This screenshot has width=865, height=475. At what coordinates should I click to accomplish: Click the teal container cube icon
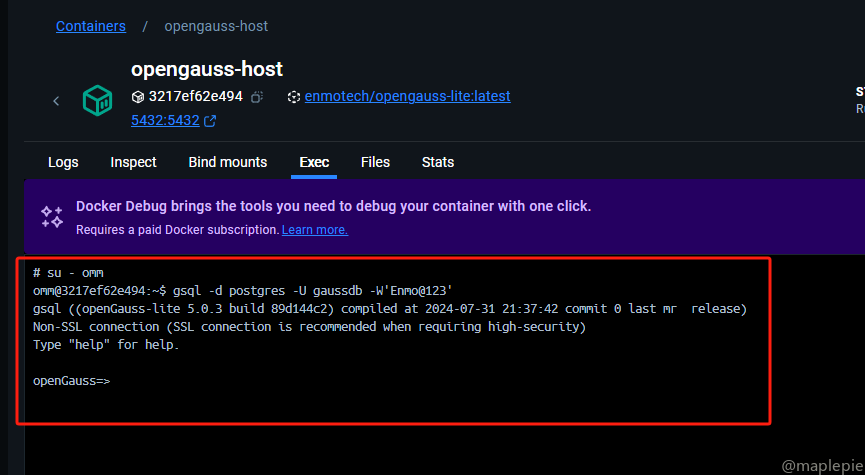pos(98,100)
